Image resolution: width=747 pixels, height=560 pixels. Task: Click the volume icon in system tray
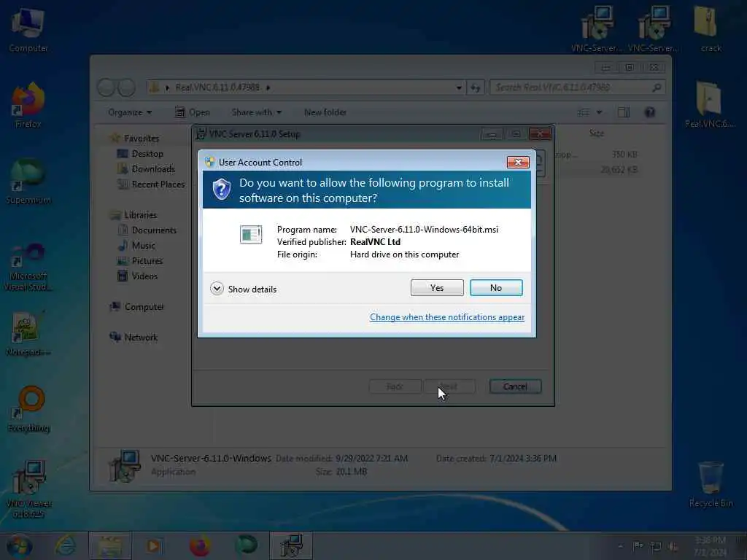tap(673, 546)
